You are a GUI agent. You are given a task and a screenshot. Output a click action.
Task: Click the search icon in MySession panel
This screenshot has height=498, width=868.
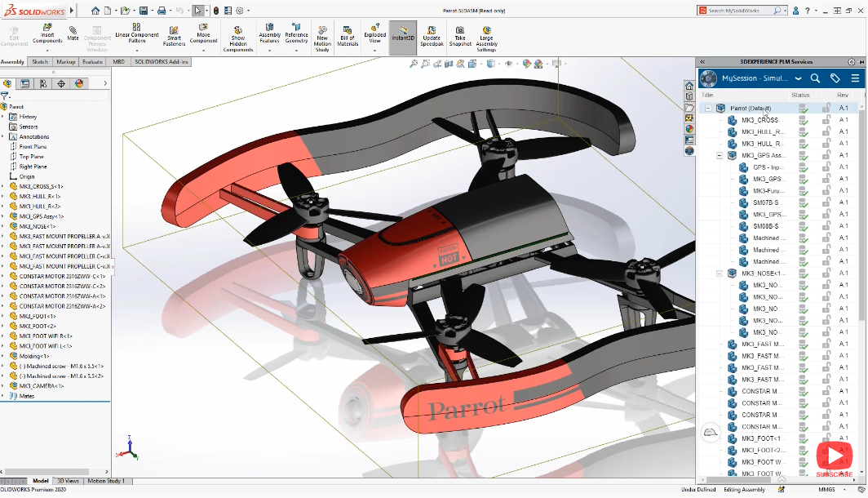(x=815, y=78)
